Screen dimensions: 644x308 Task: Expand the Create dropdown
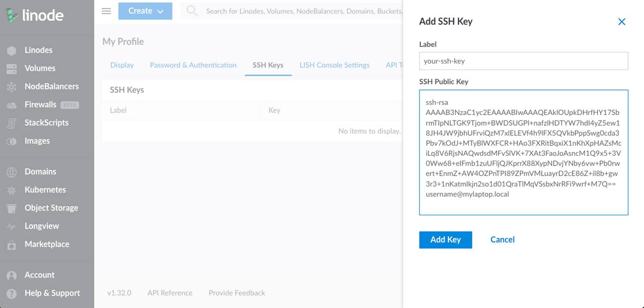coord(145,11)
